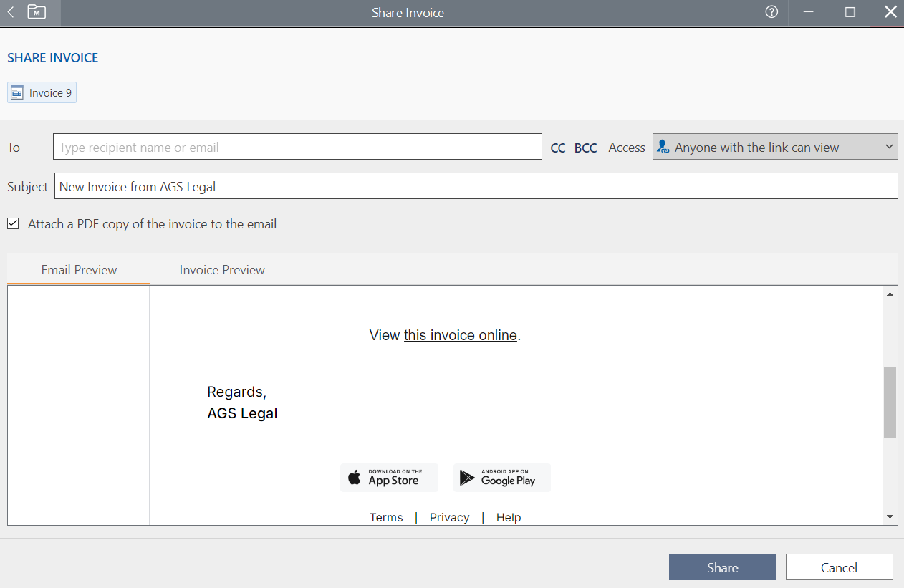Add a CC recipient field
The width and height of the screenshot is (904, 588).
(557, 148)
